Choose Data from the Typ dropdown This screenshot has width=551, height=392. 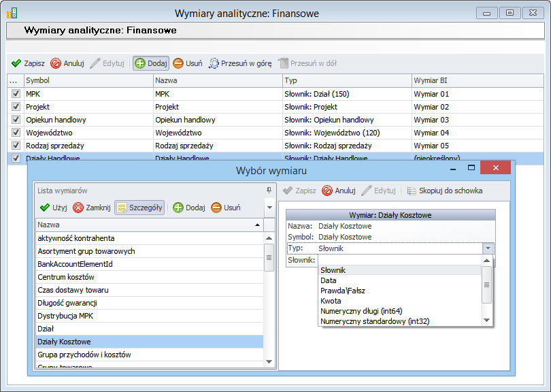400,280
